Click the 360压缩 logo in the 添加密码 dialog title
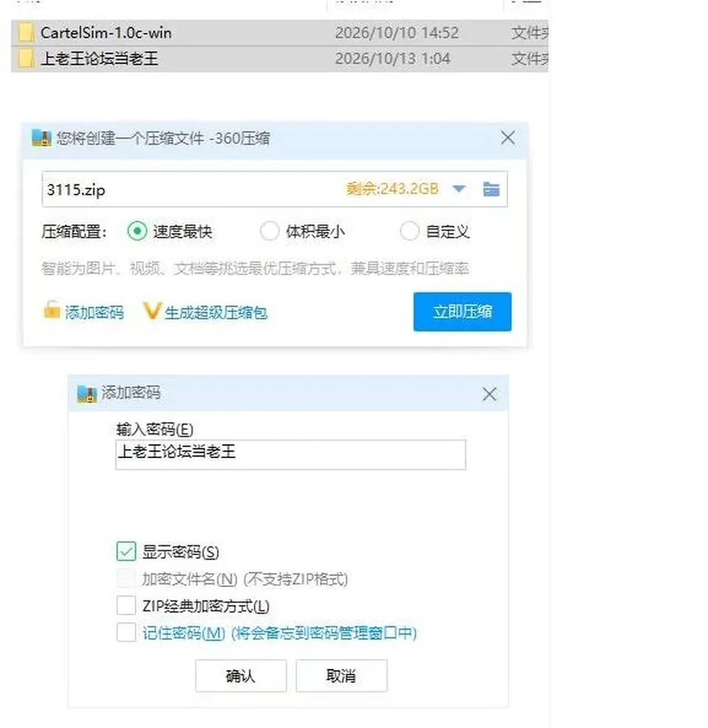 [87, 394]
